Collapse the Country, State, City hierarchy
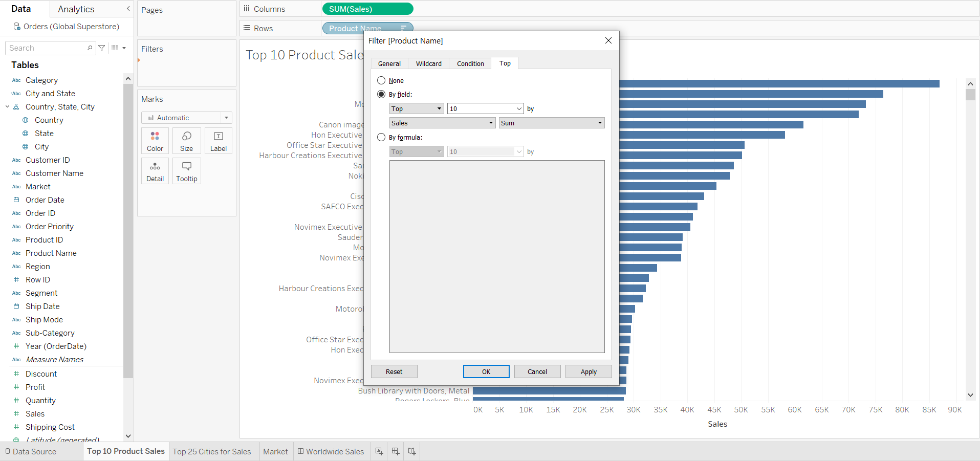This screenshot has width=980, height=461. (7, 107)
